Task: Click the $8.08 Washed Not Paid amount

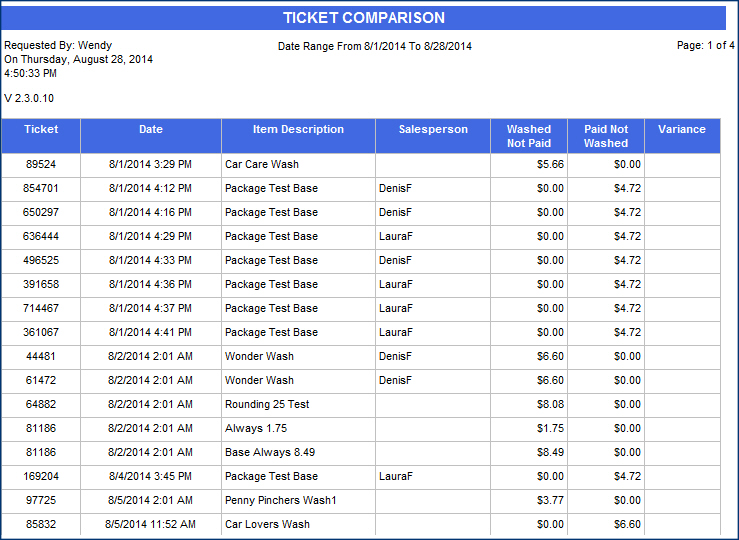Action: point(550,404)
